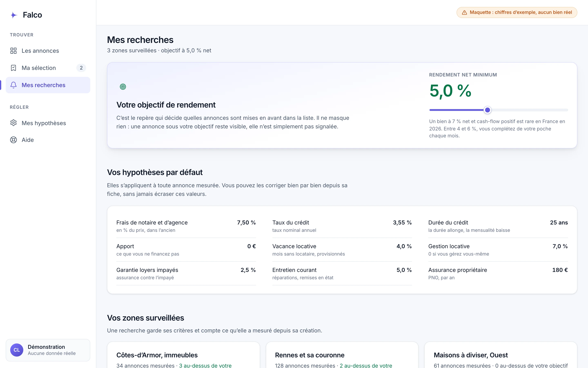Click the Vacance locative value 4,0 %
The height and width of the screenshot is (368, 588).
point(404,246)
